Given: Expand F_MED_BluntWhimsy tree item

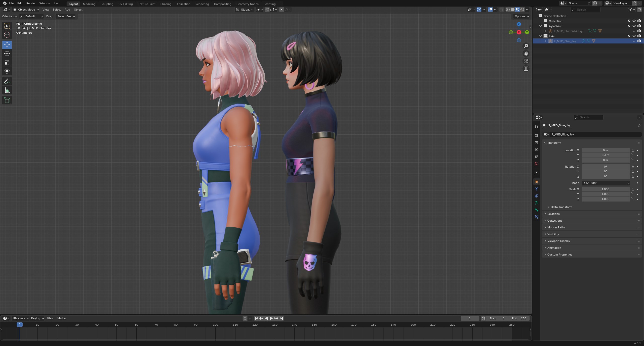Looking at the screenshot, I should 545,31.
